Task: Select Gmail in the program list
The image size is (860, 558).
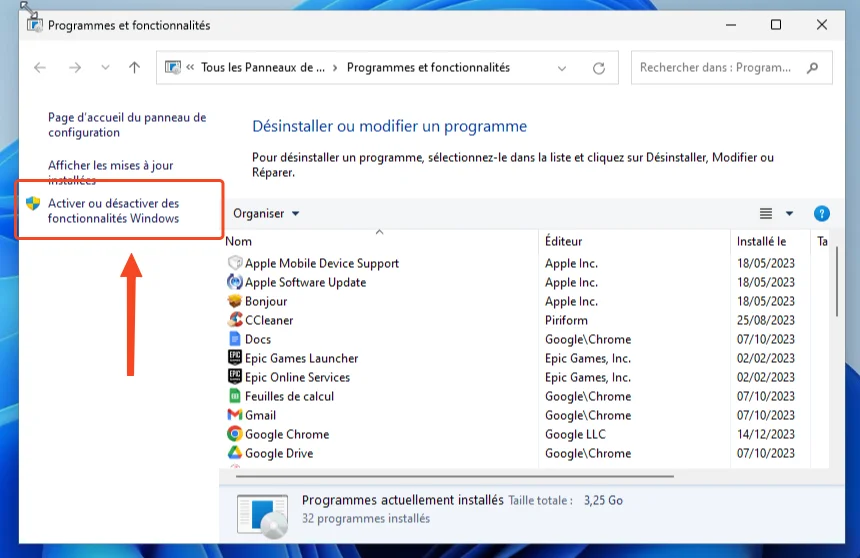Action: click(260, 415)
